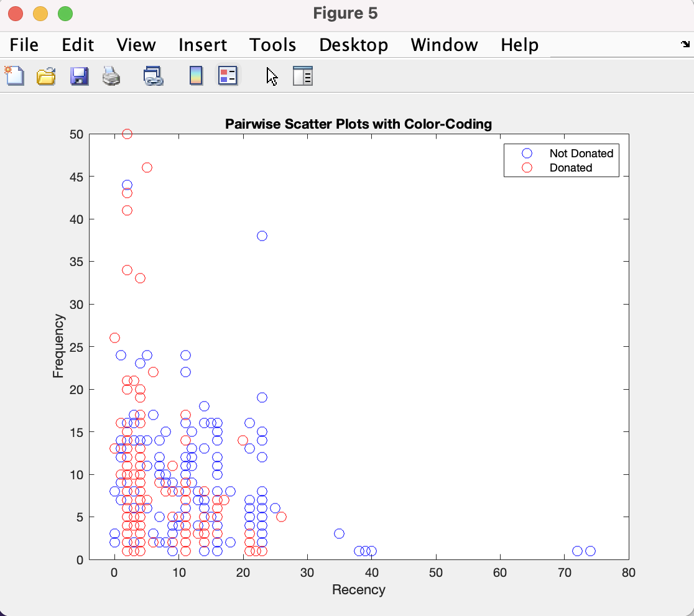694x616 pixels.
Task: Insert a legend into the plot
Action: (228, 75)
